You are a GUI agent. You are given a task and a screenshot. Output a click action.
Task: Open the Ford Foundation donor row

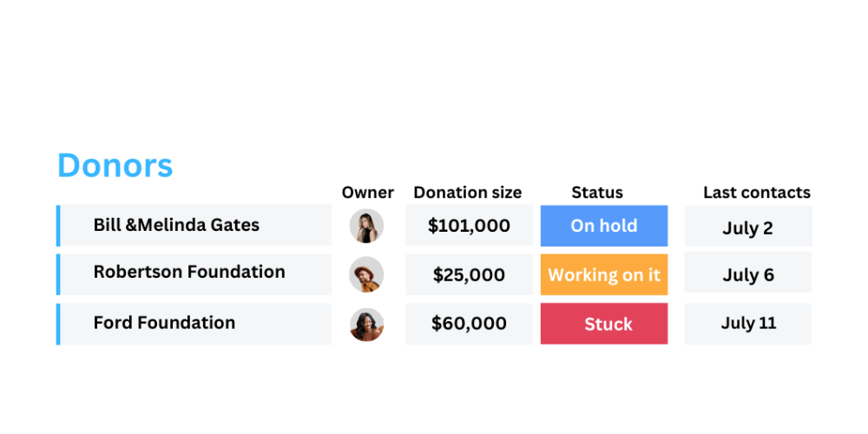click(x=194, y=324)
